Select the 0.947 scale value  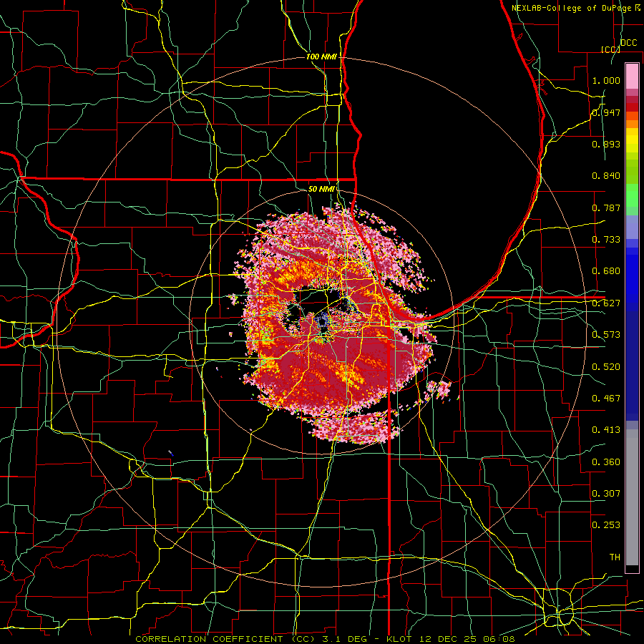tap(606, 112)
